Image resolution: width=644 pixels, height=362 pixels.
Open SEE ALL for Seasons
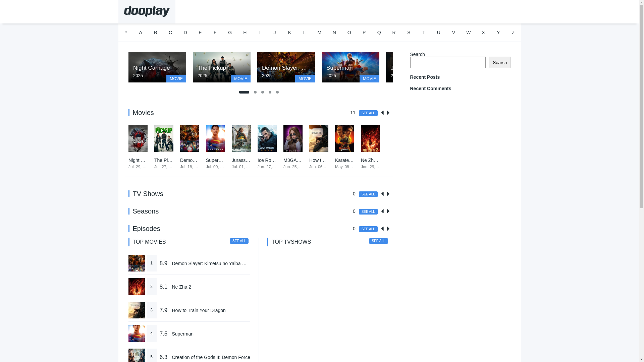coord(368,212)
